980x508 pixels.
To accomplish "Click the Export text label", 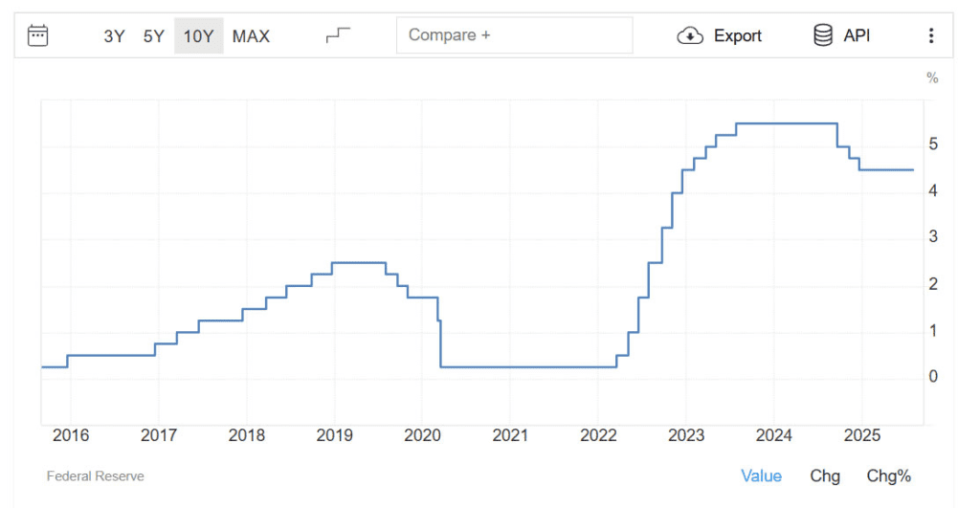I will coord(738,36).
